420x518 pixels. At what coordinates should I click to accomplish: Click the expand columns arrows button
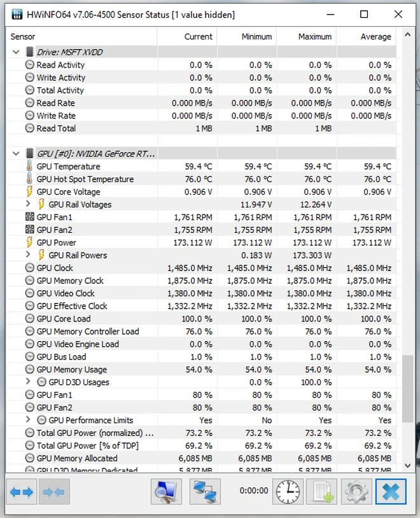pos(20,492)
